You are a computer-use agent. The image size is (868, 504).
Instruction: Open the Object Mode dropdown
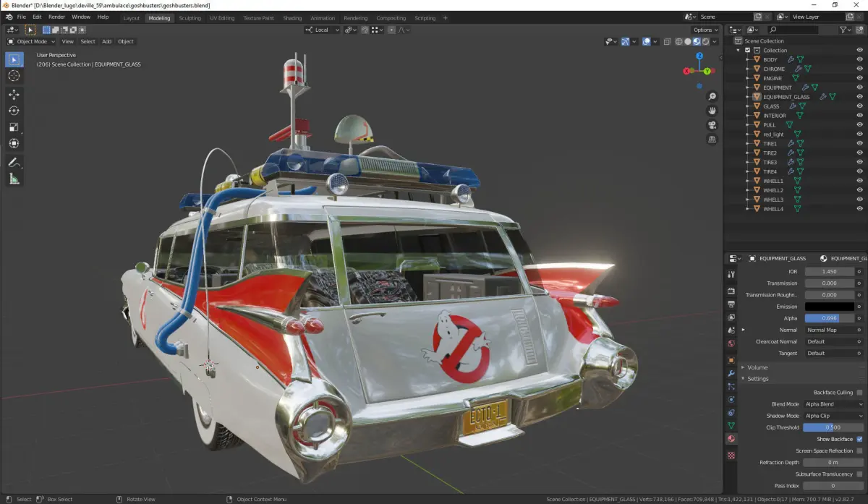[x=31, y=41]
